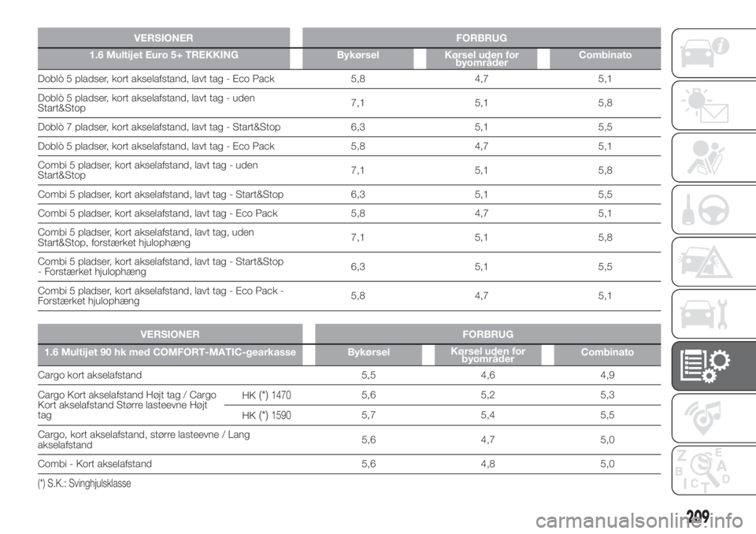This screenshot has height=534, width=756.
Task: Select Combi Eco Pack - Forstærket hjulophæng row
Action: click(x=349, y=295)
